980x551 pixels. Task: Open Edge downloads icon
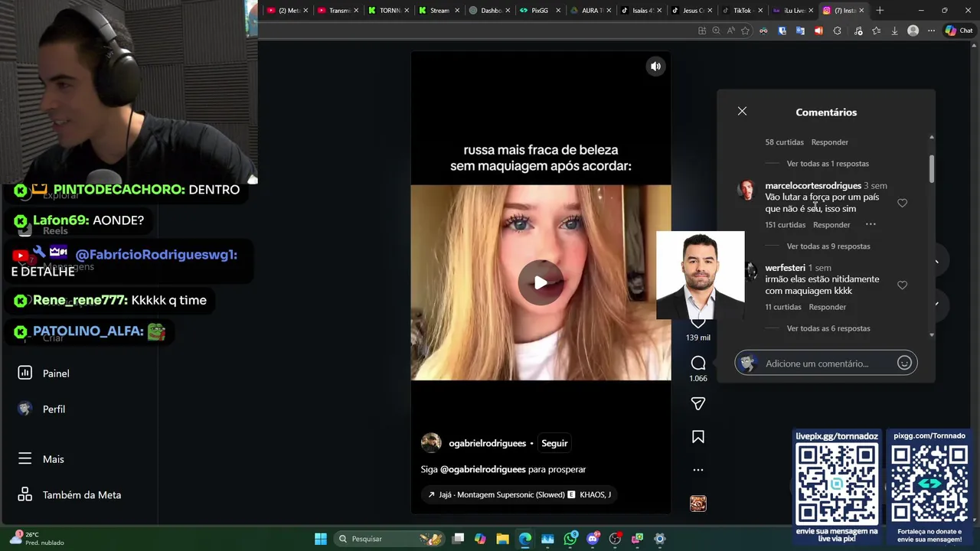pos(894,31)
